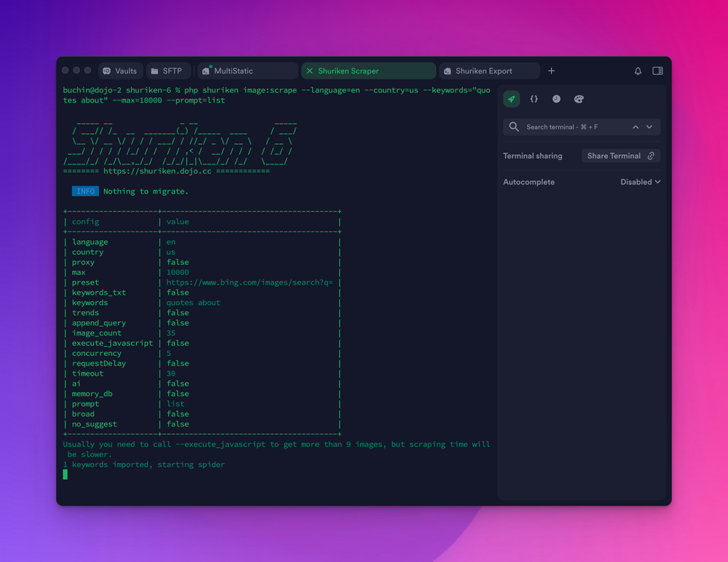
Task: Click the 'append_query' config name
Action: (x=99, y=322)
